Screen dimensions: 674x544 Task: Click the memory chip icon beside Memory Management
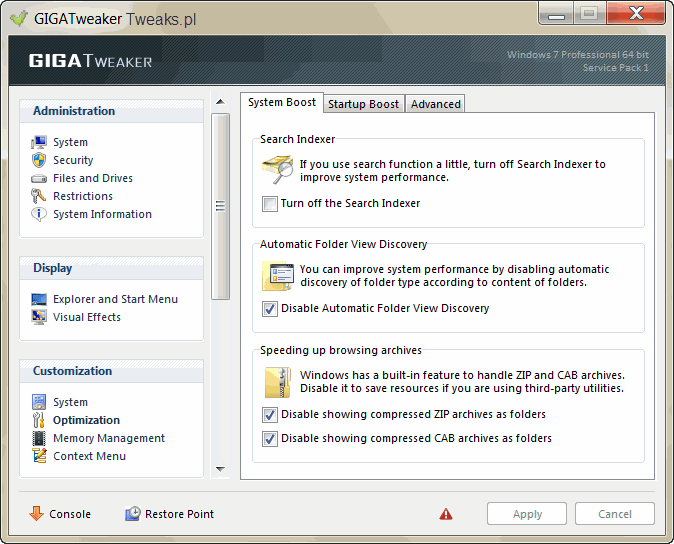(x=39, y=438)
